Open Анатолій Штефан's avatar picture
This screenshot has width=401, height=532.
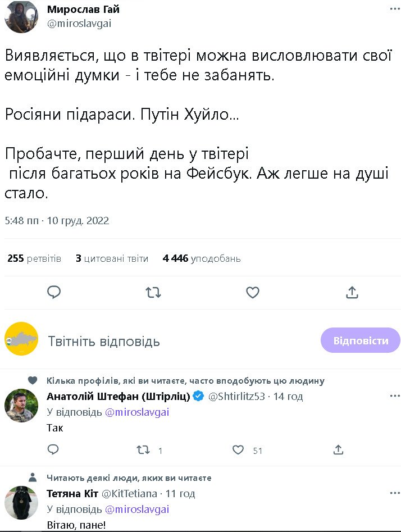[21, 405]
